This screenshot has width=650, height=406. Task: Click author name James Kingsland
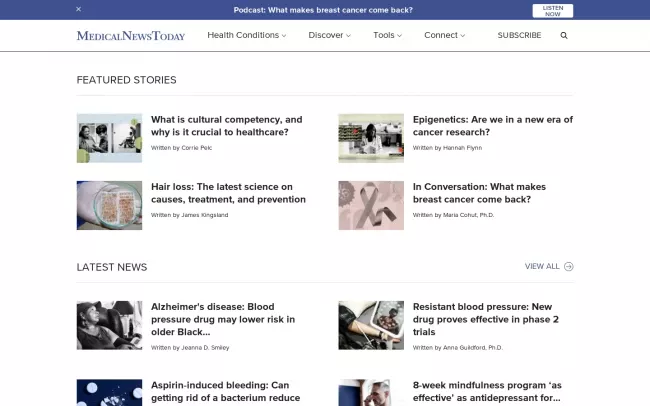[x=205, y=215]
